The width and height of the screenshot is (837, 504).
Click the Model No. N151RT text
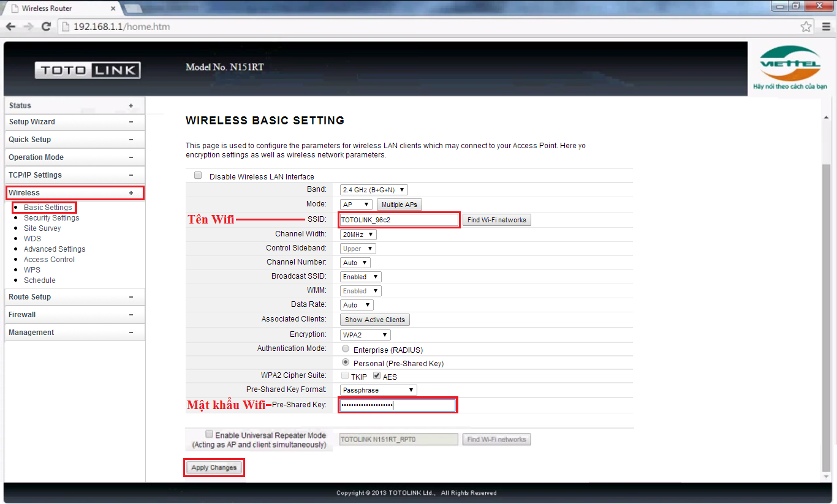coord(225,67)
